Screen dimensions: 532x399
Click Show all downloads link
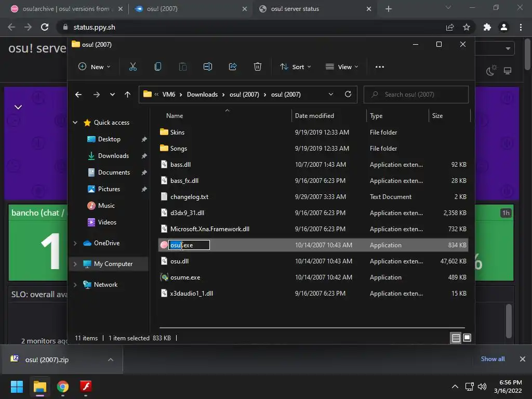tap(493, 359)
